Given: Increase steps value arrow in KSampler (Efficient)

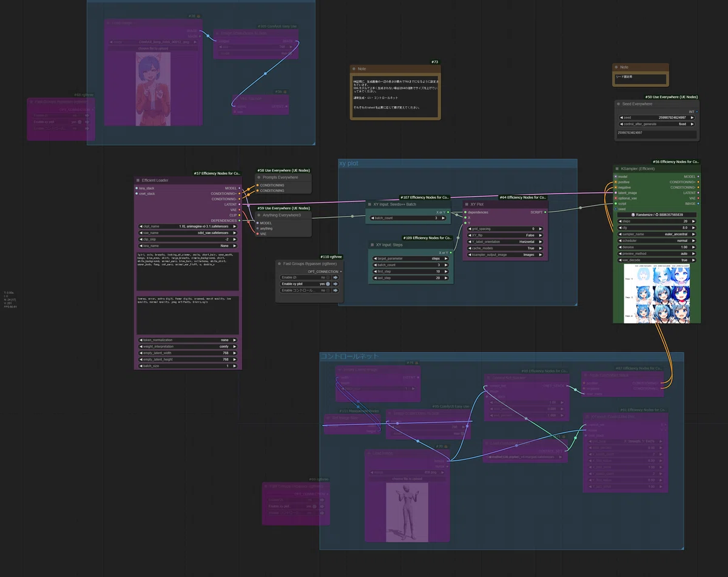Looking at the screenshot, I should (693, 221).
